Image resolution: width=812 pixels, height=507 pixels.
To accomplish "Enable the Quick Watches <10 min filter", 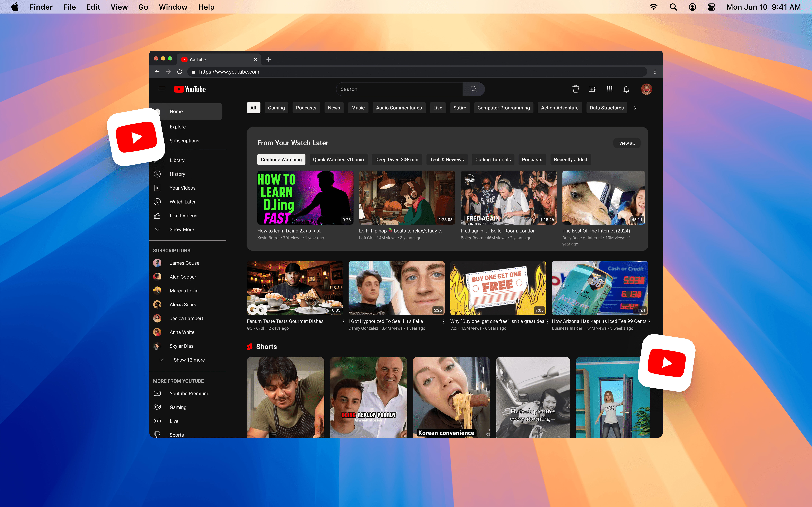I will tap(338, 160).
